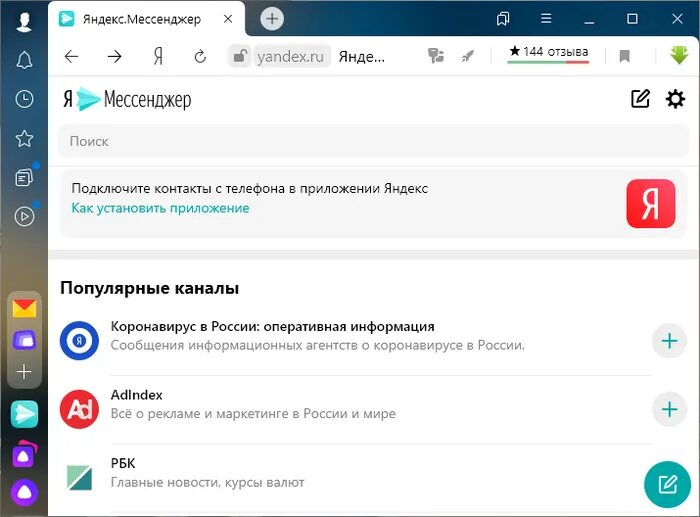This screenshot has width=700, height=517.
Task: Click the Популярные каналы heading
Action: pyautogui.click(x=150, y=288)
